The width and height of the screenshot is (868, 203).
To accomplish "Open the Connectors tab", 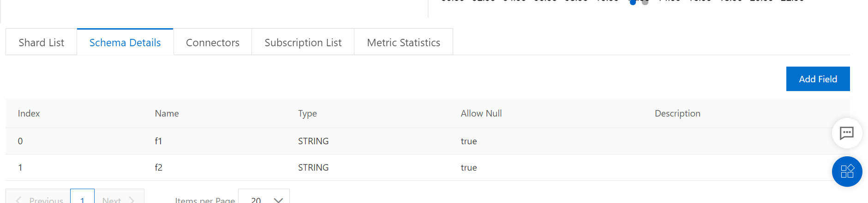I will [213, 43].
